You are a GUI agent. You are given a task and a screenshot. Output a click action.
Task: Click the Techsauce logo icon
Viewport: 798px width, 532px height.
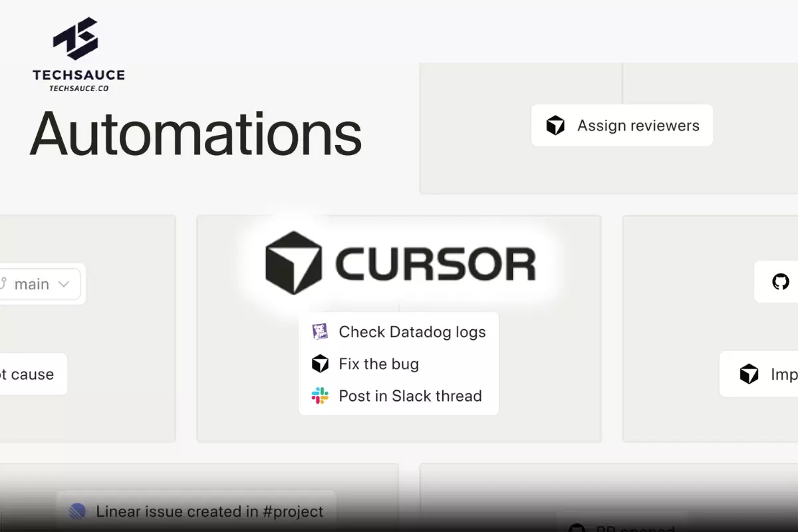click(76, 39)
